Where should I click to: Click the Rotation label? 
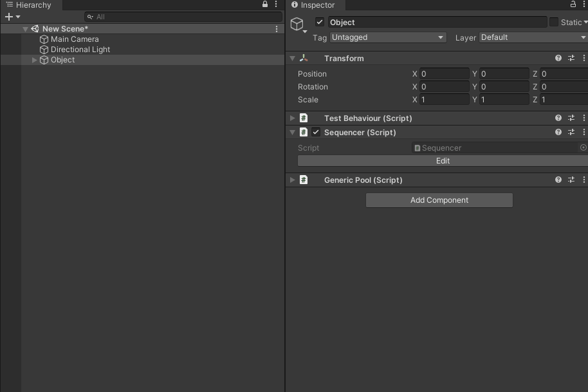point(313,87)
